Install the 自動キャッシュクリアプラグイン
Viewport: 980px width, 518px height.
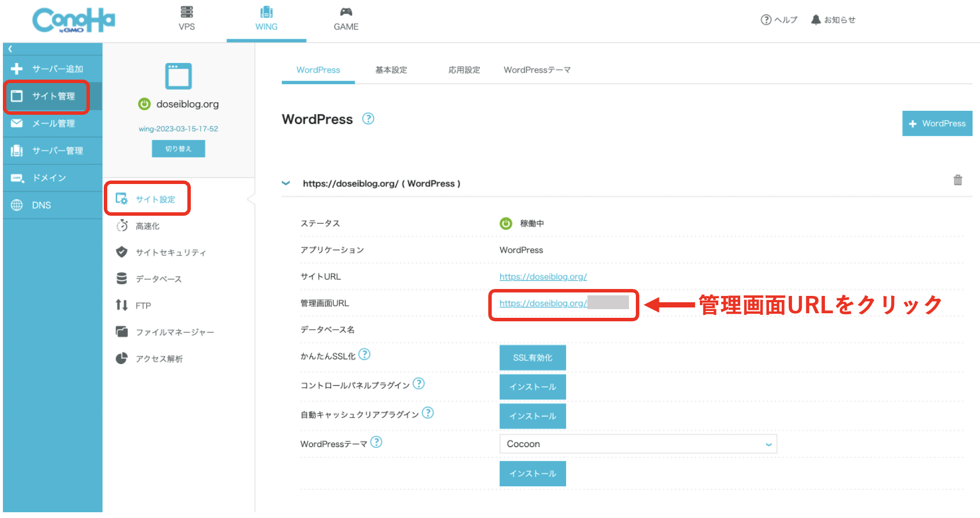(x=533, y=416)
